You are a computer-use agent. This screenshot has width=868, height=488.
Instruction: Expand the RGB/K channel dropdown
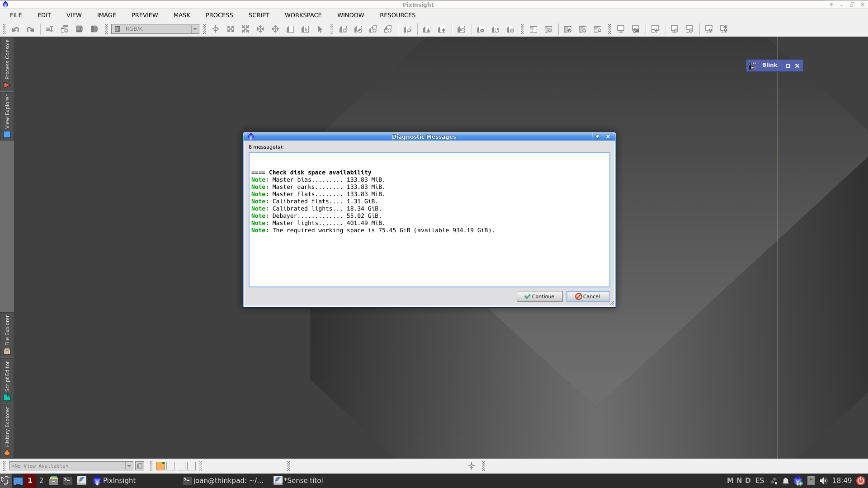pos(195,29)
